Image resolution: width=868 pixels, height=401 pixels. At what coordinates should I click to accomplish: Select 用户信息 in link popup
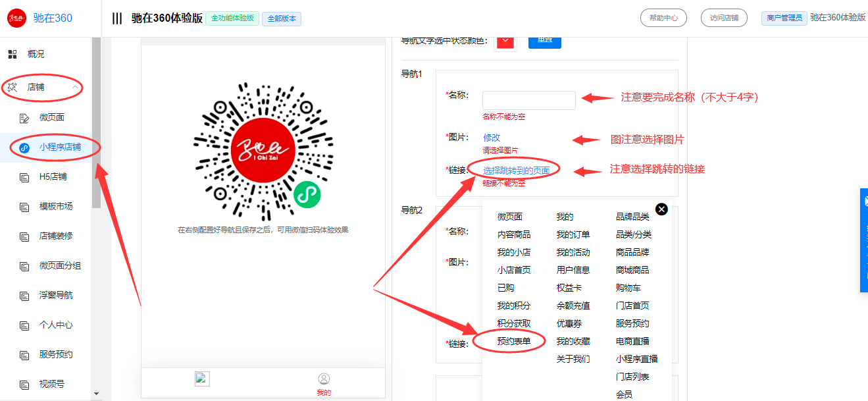(x=573, y=270)
